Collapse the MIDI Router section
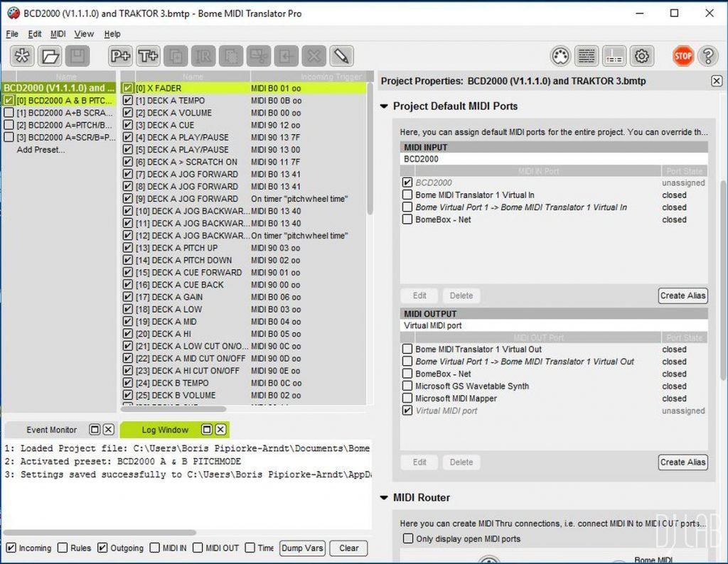The height and width of the screenshot is (564, 728). [385, 498]
